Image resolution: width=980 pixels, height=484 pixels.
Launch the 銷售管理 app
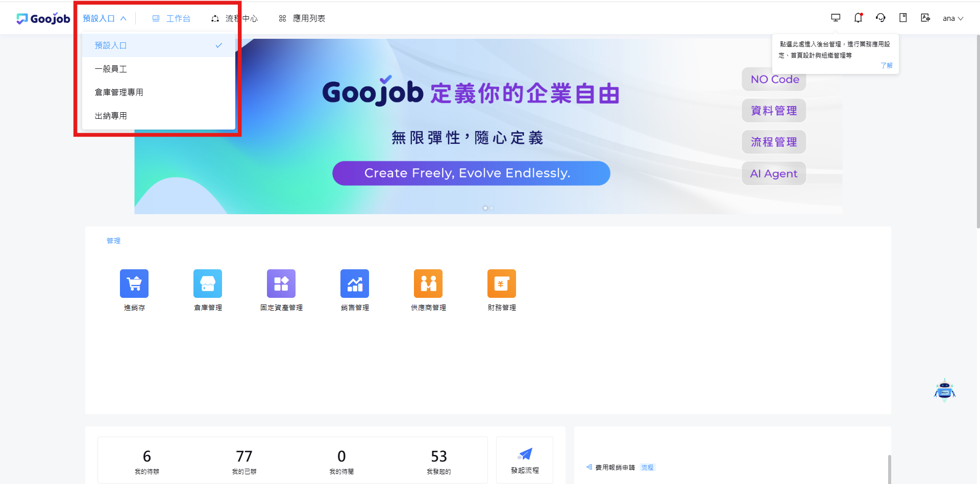(355, 290)
